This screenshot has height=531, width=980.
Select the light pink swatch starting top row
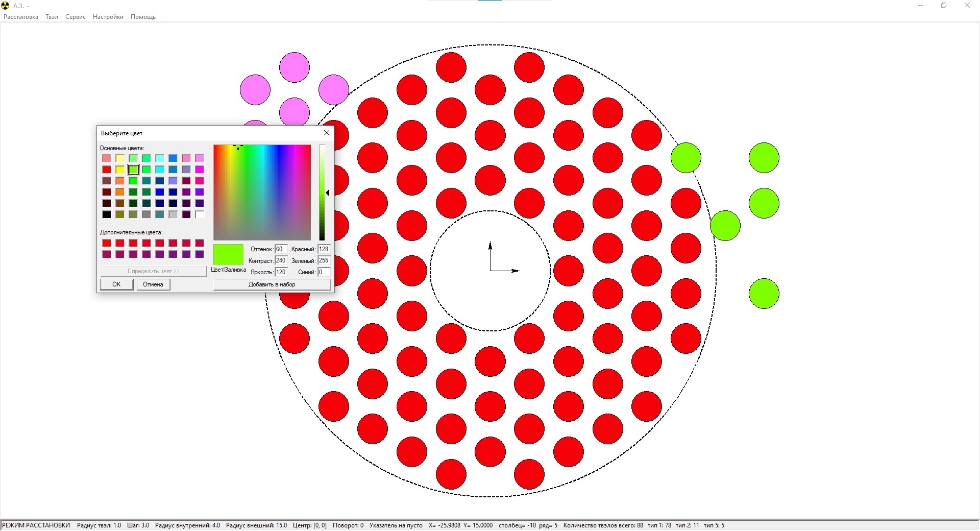click(x=107, y=158)
